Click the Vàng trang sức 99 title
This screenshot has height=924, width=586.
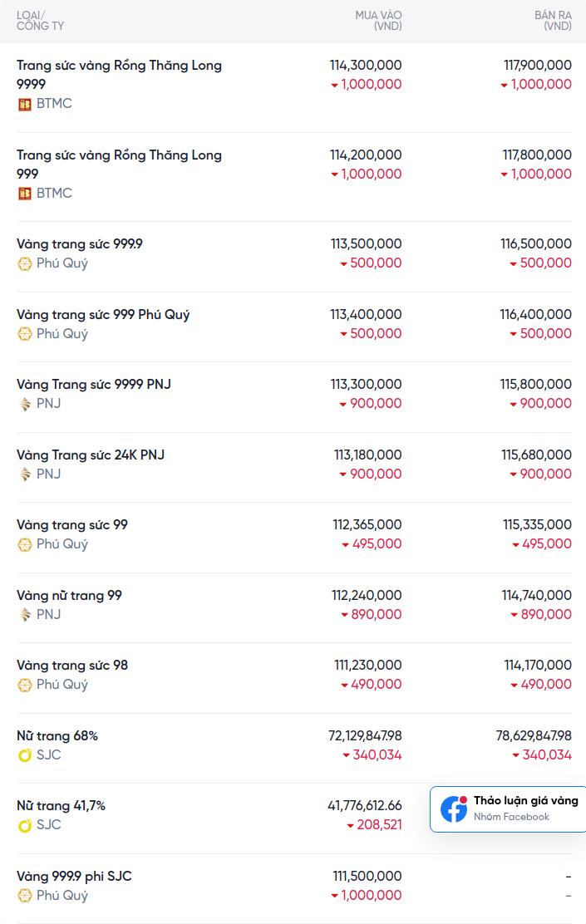click(x=72, y=525)
